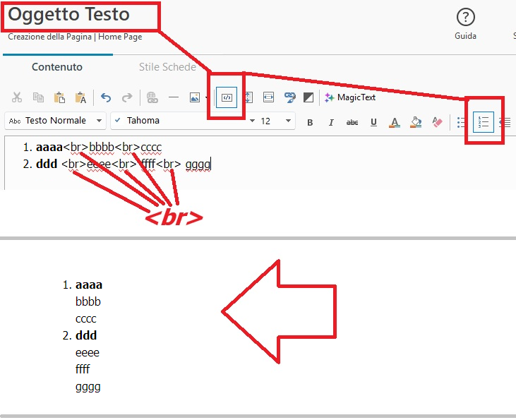
Task: Click the Strikethrough abc icon
Action: point(352,122)
